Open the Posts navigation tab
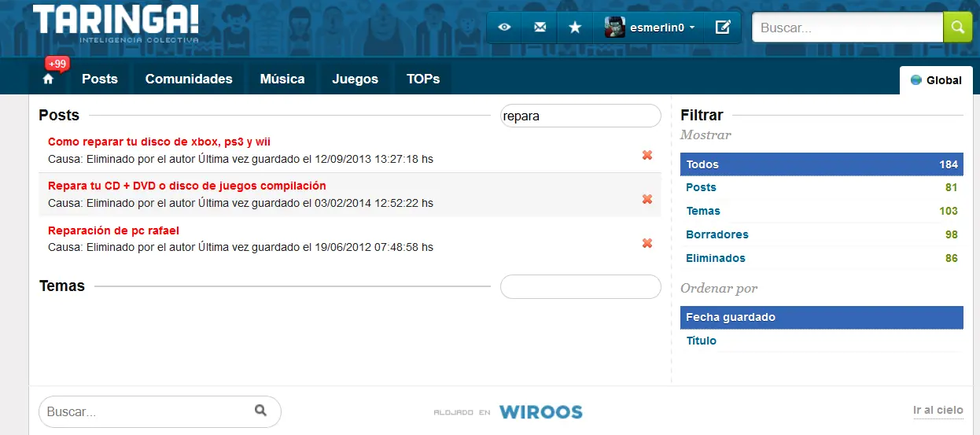The width and height of the screenshot is (980, 435). click(x=100, y=79)
